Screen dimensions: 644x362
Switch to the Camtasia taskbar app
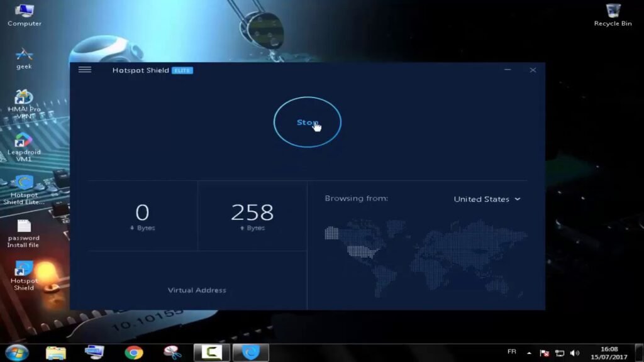click(211, 353)
